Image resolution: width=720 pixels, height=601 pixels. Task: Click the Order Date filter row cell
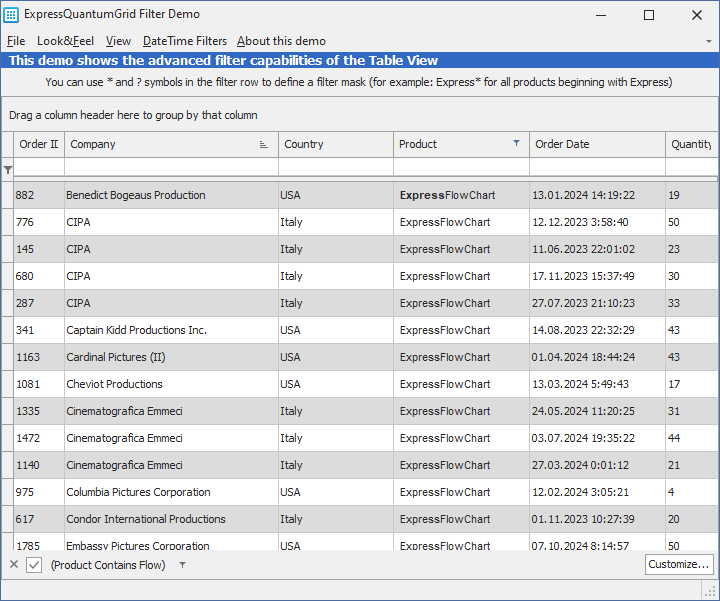click(x=597, y=167)
